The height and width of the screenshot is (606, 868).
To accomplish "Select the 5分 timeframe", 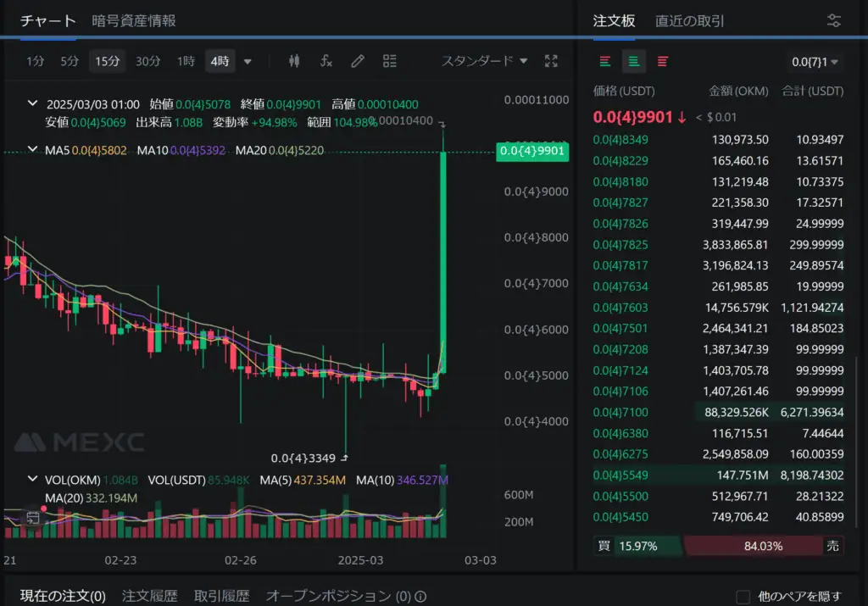I will (70, 61).
